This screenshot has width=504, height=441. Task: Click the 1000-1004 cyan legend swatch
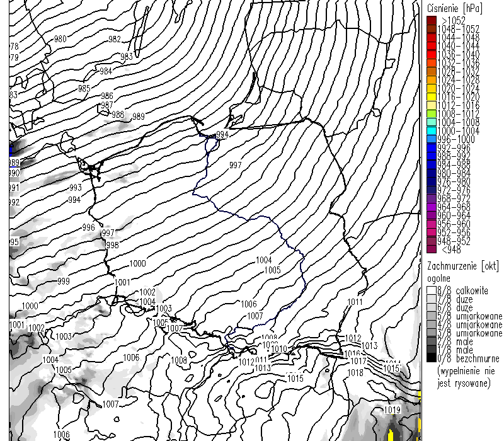click(x=431, y=130)
